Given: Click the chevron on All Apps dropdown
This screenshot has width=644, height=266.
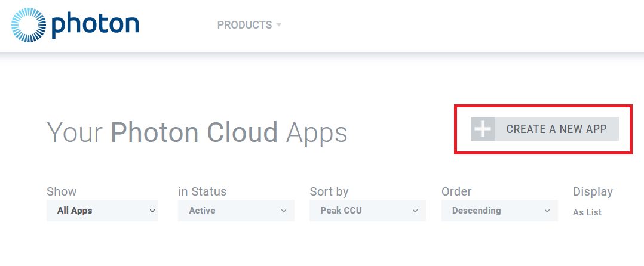Looking at the screenshot, I should coord(152,211).
